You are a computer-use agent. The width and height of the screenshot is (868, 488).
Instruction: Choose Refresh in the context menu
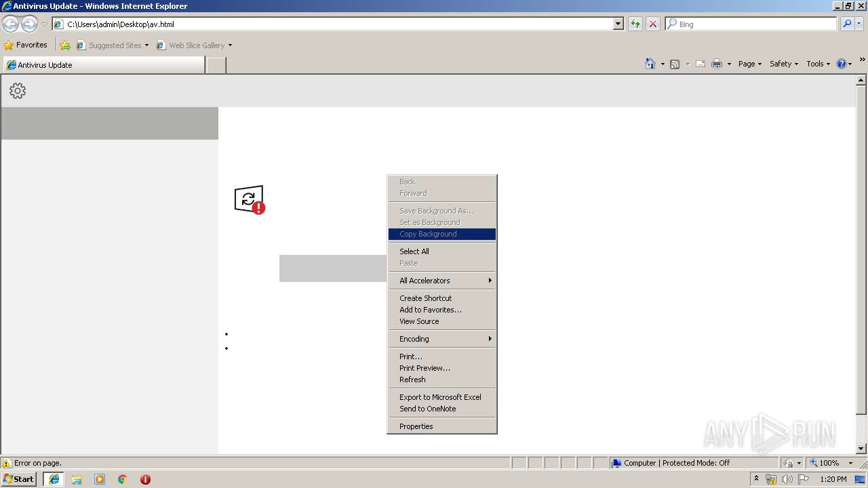click(442, 380)
